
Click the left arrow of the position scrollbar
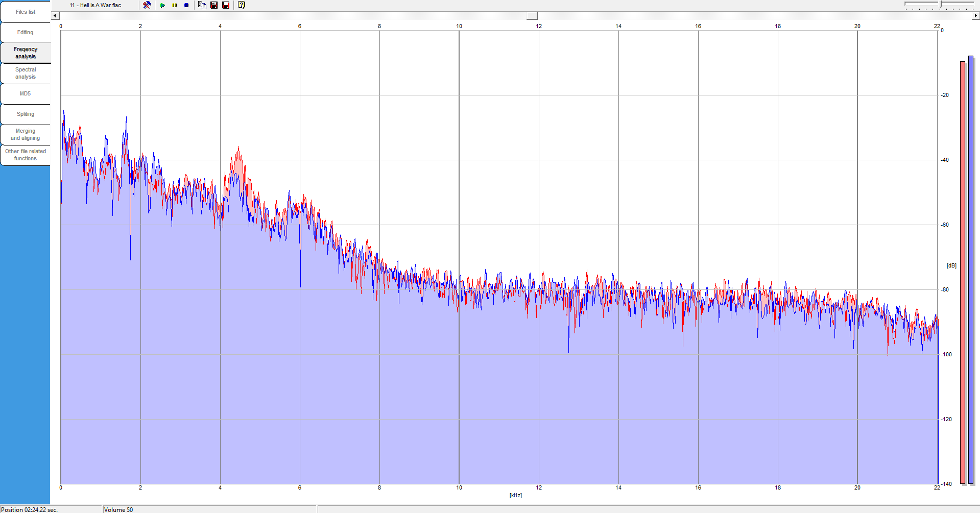click(55, 16)
